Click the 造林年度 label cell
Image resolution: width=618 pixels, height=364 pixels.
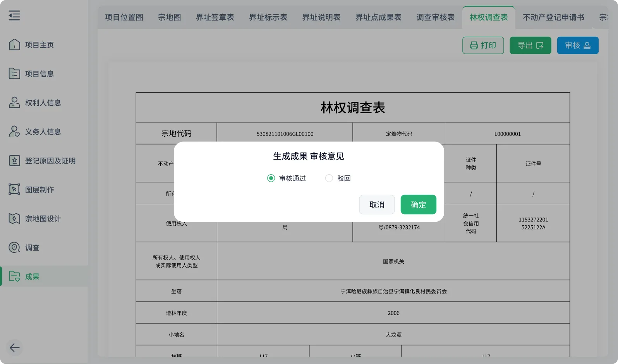pyautogui.click(x=176, y=313)
